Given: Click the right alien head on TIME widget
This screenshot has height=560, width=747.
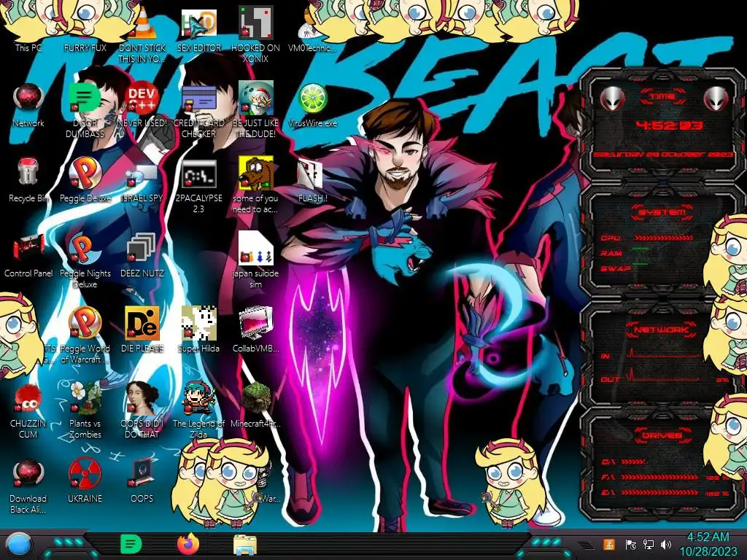Looking at the screenshot, I should pyautogui.click(x=716, y=99).
